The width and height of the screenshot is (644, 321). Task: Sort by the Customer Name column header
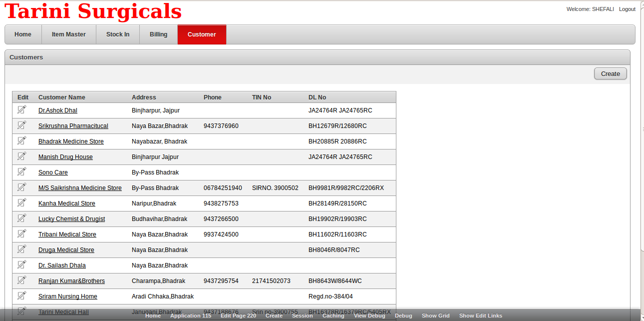point(61,97)
